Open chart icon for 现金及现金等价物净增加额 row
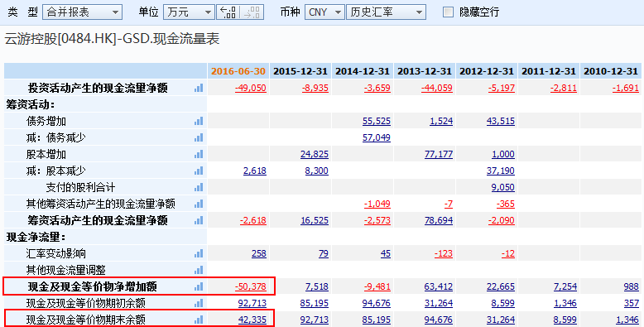The height and width of the screenshot is (327, 644). click(199, 286)
